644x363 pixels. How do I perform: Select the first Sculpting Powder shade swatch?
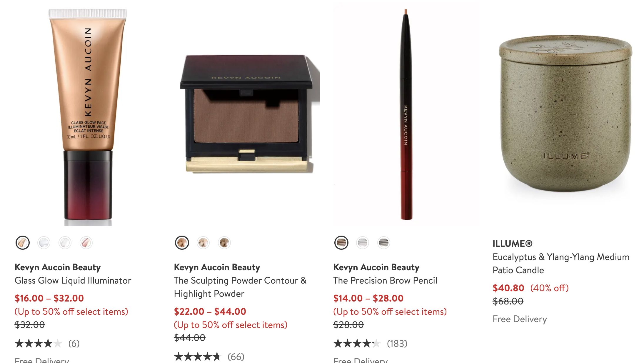click(x=182, y=243)
